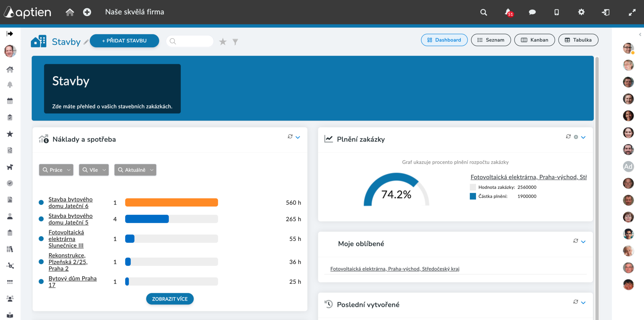Open the chat messages bubble icon
Screen dimensions: 644x320
click(x=532, y=12)
